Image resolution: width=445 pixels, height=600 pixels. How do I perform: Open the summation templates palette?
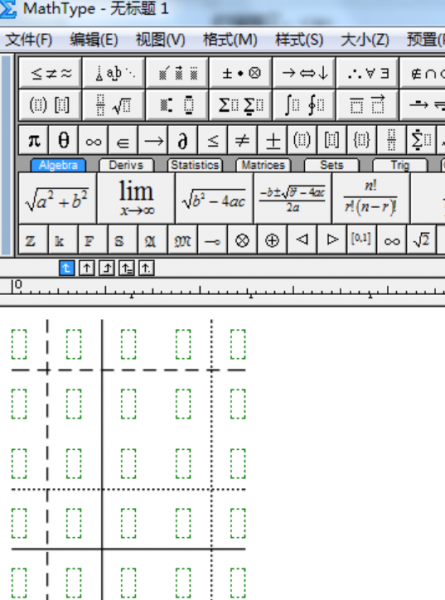tap(241, 105)
